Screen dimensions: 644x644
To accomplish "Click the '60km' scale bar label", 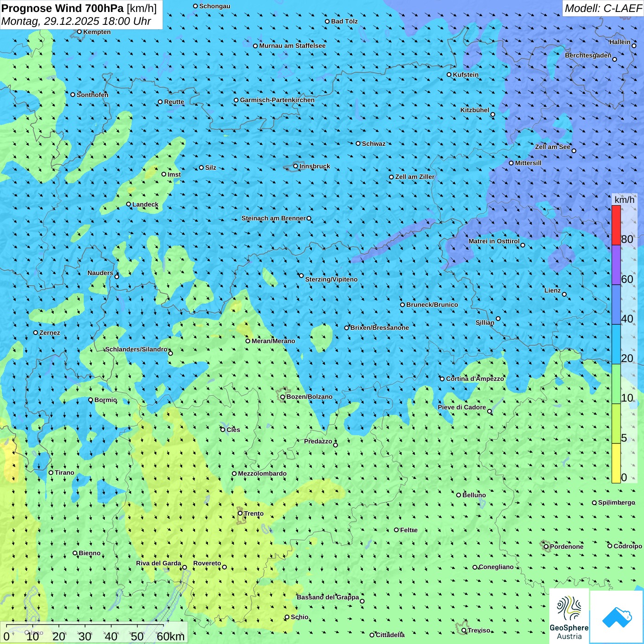I will 171,636.
